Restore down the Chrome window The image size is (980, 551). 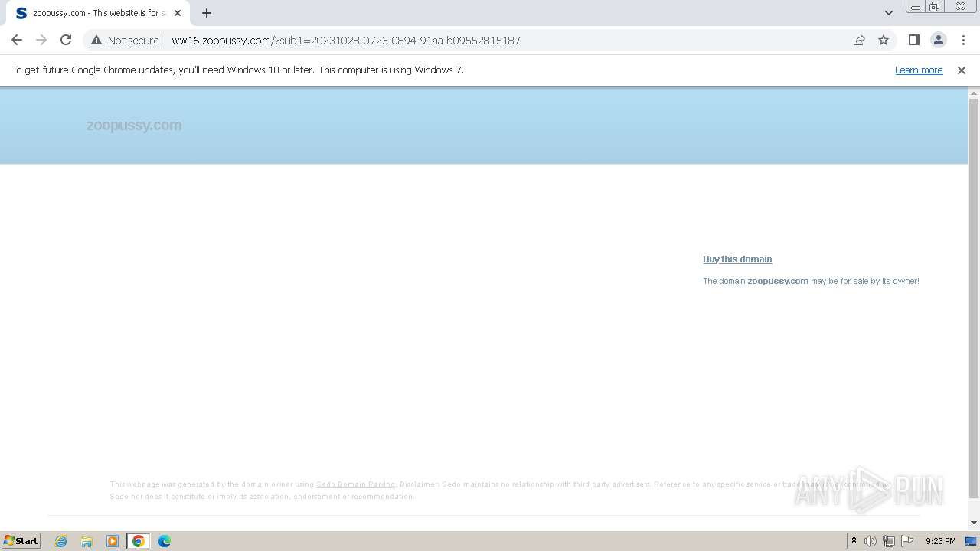pos(935,7)
